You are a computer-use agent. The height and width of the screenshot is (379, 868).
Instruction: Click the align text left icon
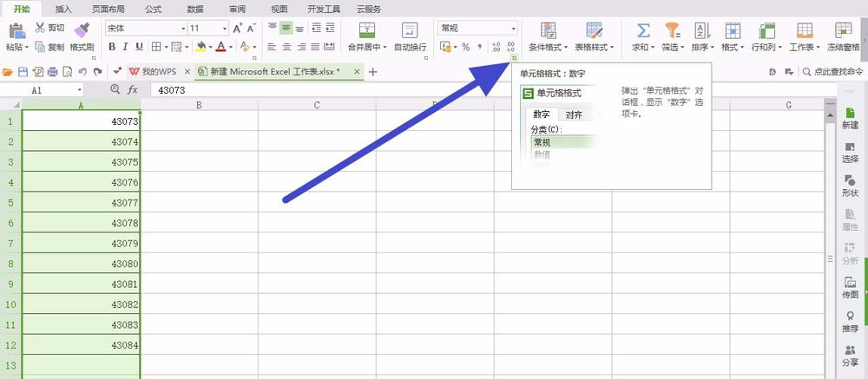[x=273, y=47]
